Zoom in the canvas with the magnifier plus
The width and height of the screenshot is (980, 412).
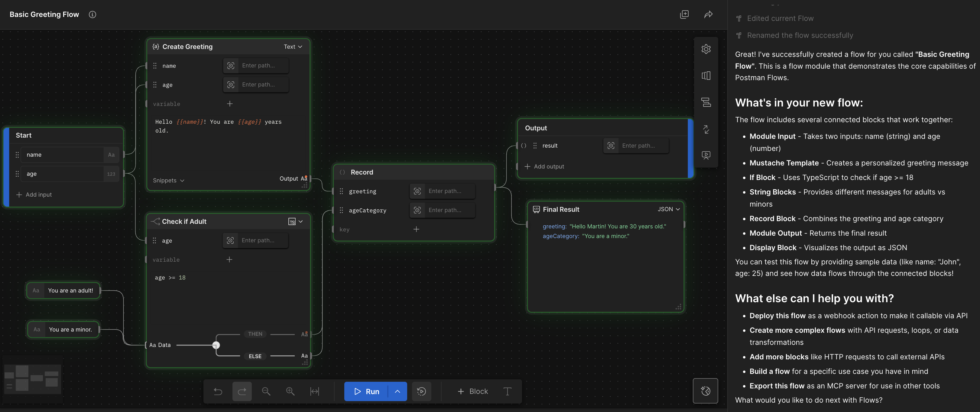[x=290, y=391]
